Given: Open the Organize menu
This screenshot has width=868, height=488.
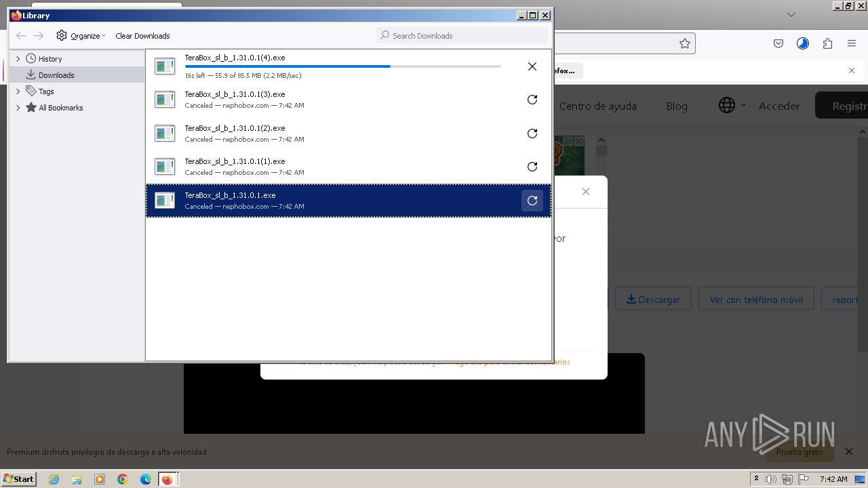Looking at the screenshot, I should pos(81,35).
